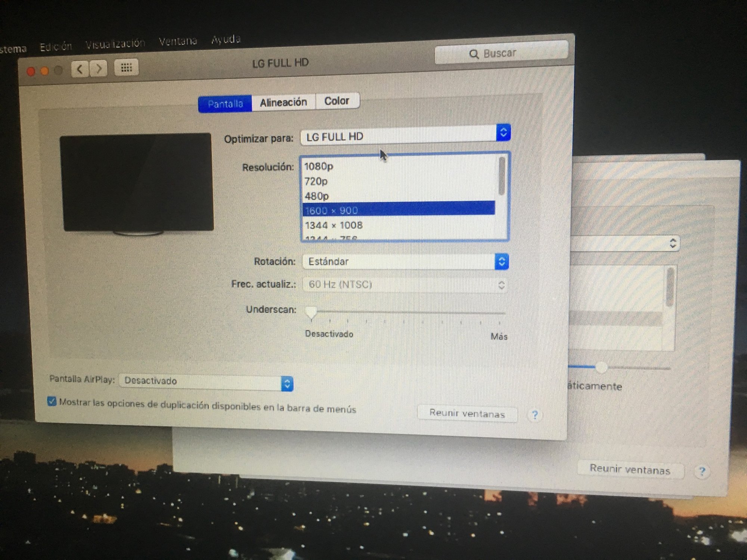Viewport: 747px width, 560px height.
Task: Toggle show mirroring options in menu bar checkbox
Action: click(x=52, y=402)
